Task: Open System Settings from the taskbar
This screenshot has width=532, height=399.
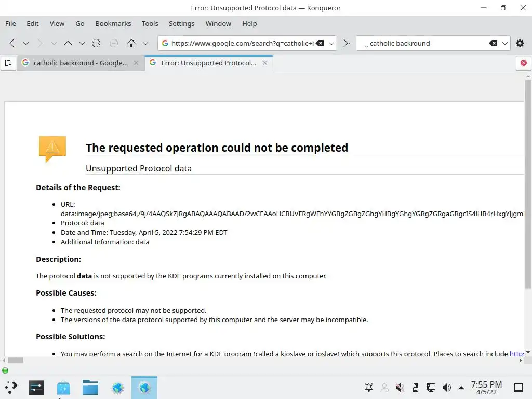Action: (x=36, y=388)
